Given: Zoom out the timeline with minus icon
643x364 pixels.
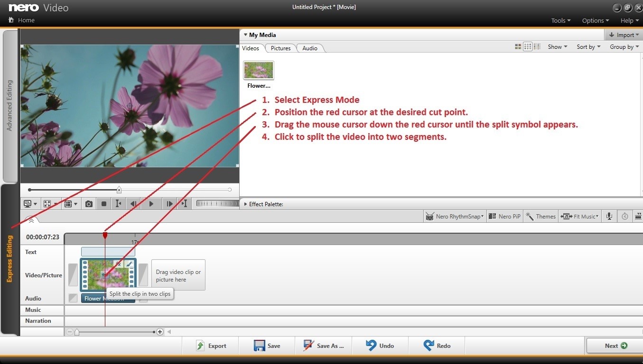Looking at the screenshot, I should click(x=70, y=332).
